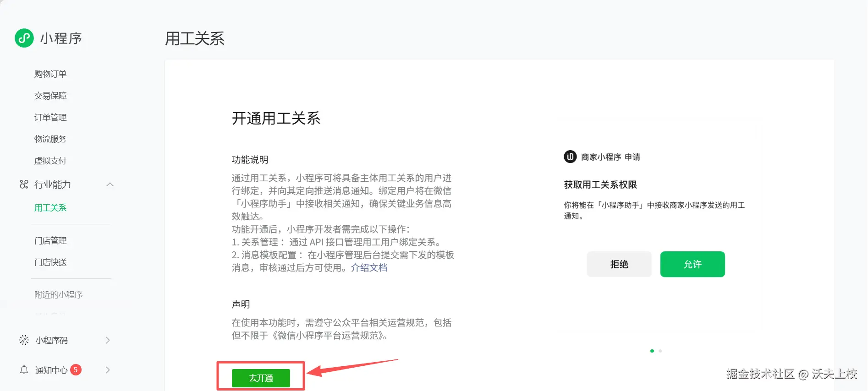This screenshot has width=868, height=391.
Task: Click the 声明 subheading
Action: tap(241, 304)
